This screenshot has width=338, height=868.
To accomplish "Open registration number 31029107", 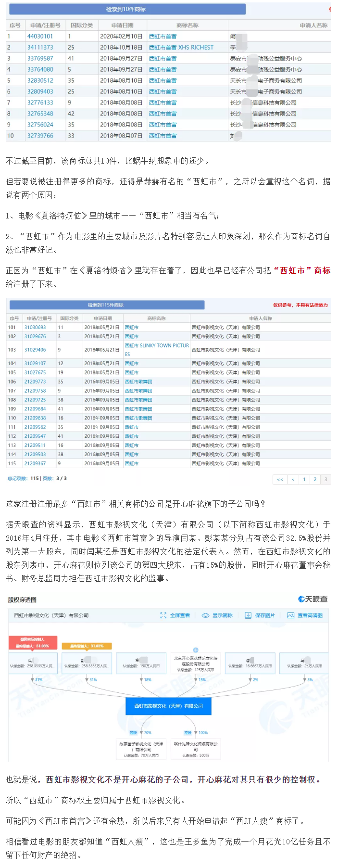I will coord(35,363).
